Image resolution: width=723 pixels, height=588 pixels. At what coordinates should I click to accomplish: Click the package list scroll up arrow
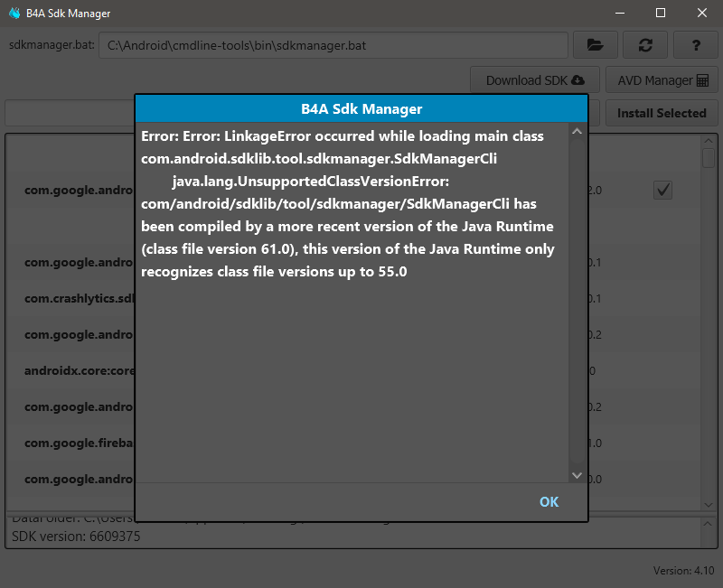point(709,141)
